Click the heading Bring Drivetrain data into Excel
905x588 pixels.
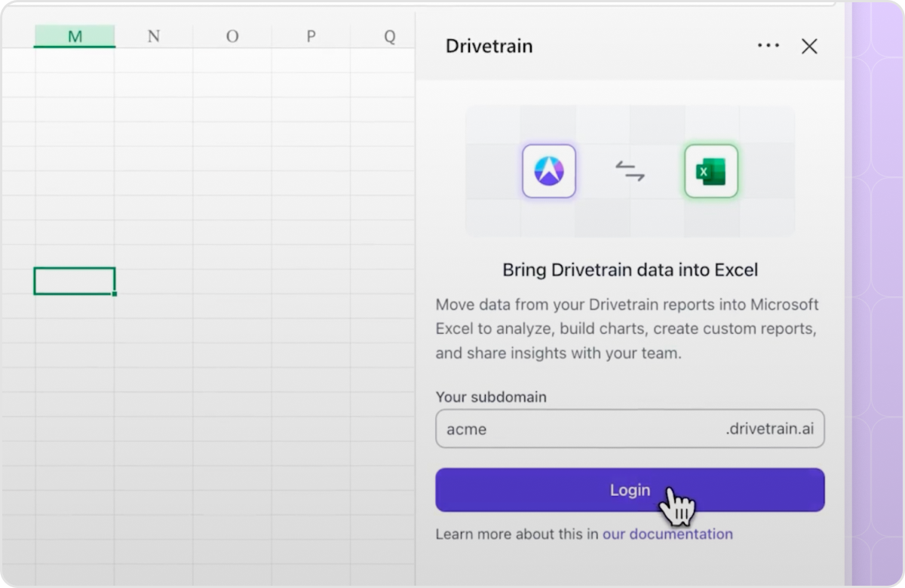[630, 270]
